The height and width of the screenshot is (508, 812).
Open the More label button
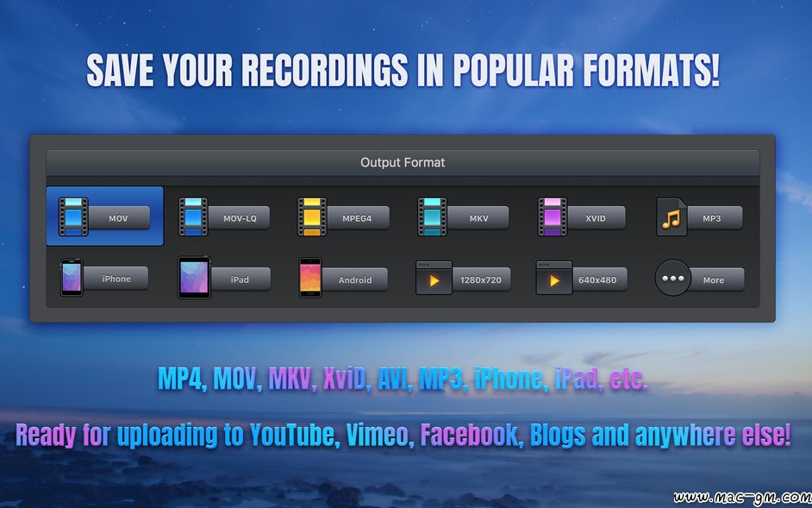click(x=716, y=279)
